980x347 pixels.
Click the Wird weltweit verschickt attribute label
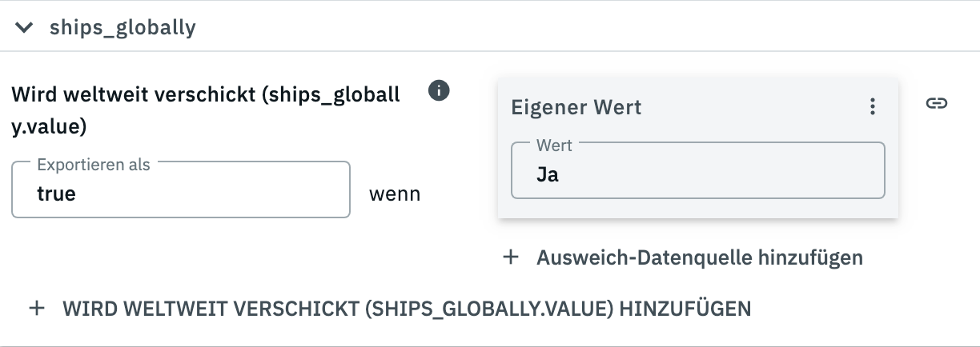(205, 95)
